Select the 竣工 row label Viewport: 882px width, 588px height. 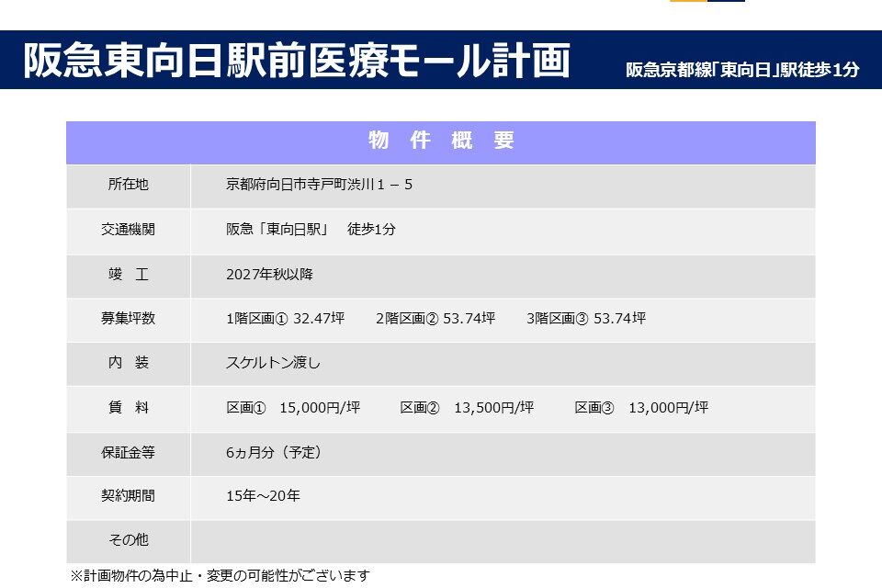129,275
